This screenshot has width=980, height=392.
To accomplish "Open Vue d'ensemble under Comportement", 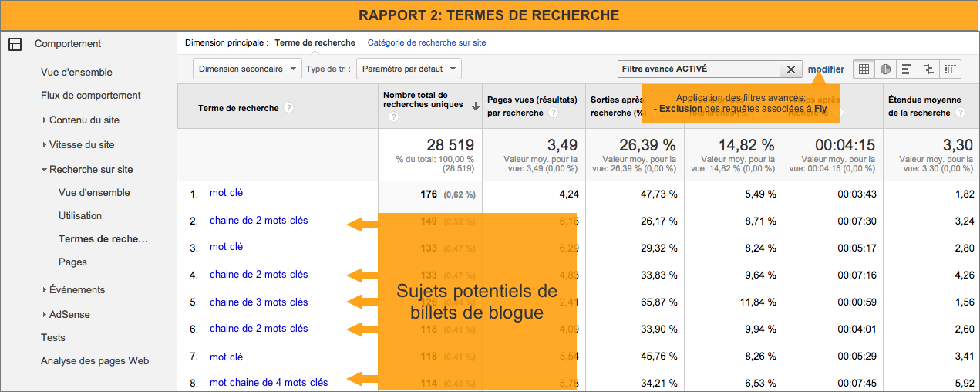I will [x=76, y=73].
